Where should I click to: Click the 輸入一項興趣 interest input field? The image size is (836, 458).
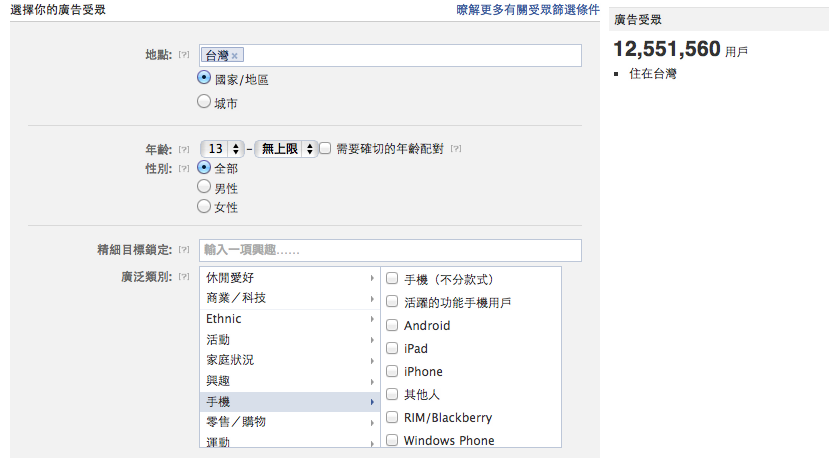[390, 251]
